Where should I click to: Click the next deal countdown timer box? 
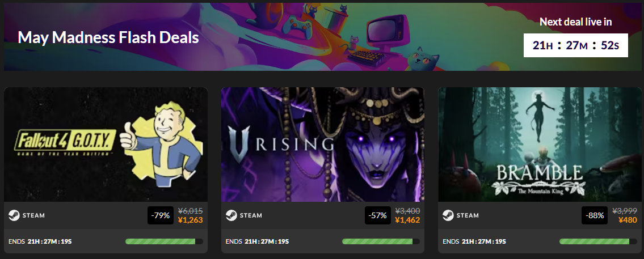pos(575,45)
